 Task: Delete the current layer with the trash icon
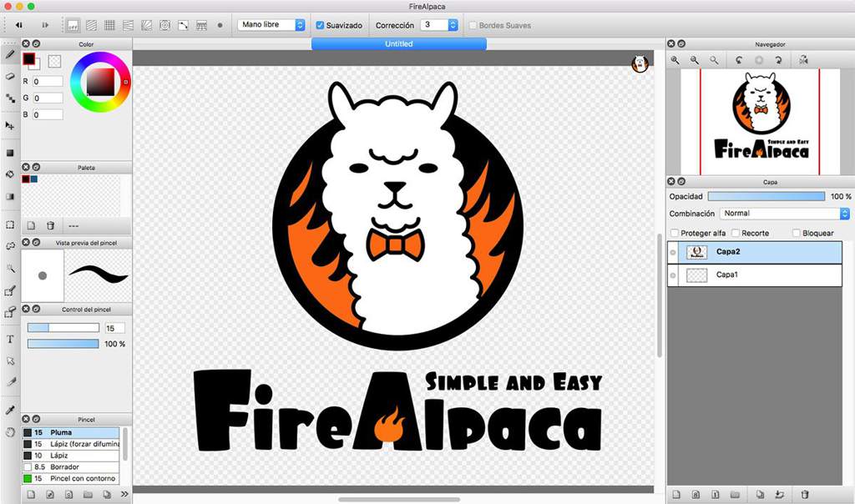point(804,494)
